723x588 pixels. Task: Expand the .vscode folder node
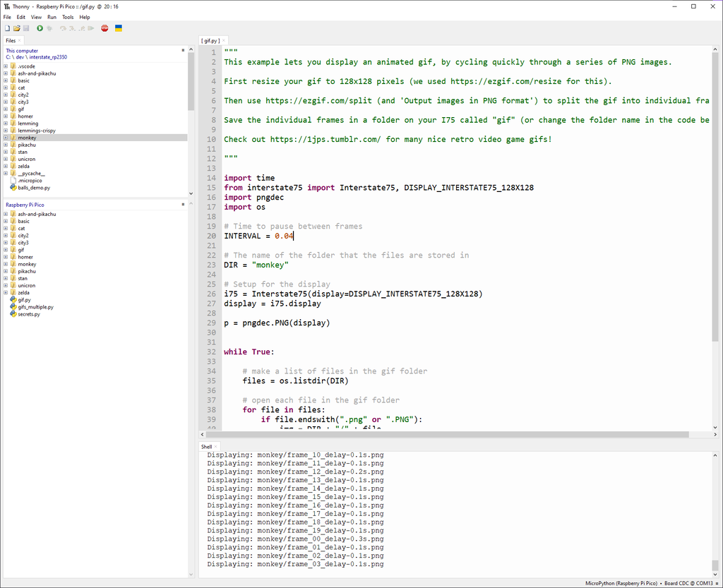[6, 66]
